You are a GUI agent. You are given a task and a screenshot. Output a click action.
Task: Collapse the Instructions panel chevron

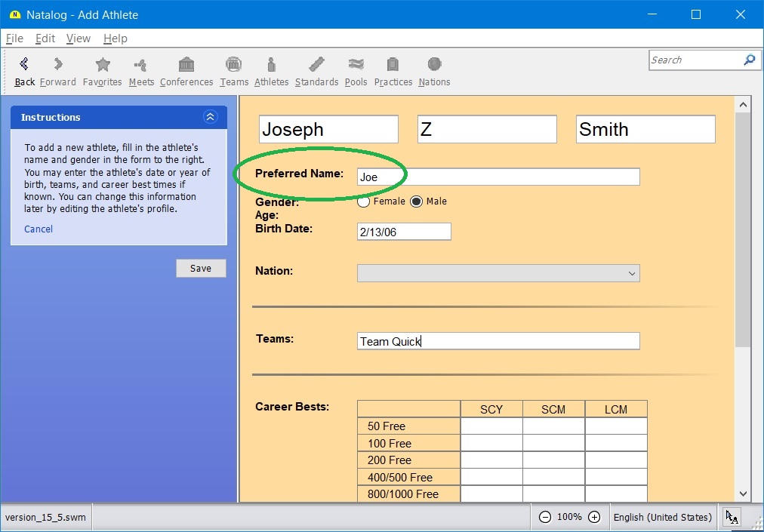211,117
